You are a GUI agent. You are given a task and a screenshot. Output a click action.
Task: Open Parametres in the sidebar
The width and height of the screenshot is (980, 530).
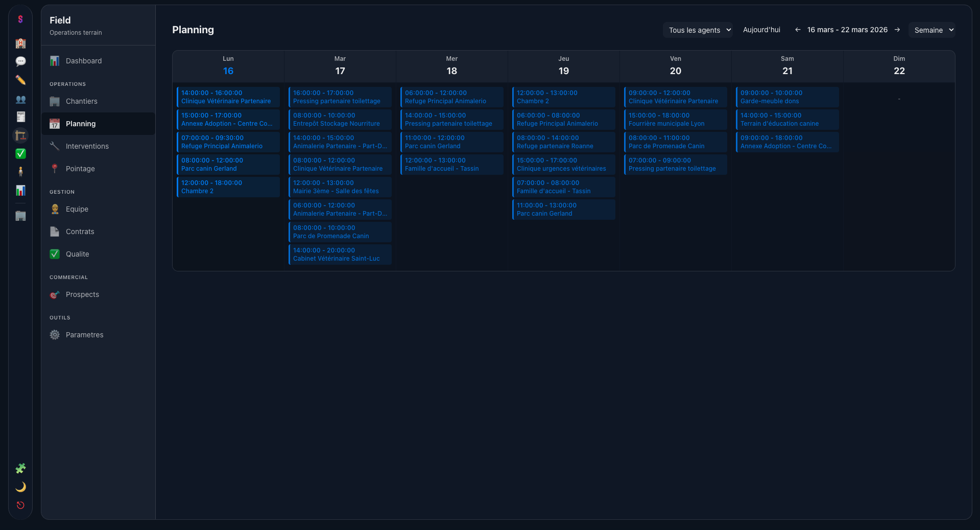(x=98, y=335)
